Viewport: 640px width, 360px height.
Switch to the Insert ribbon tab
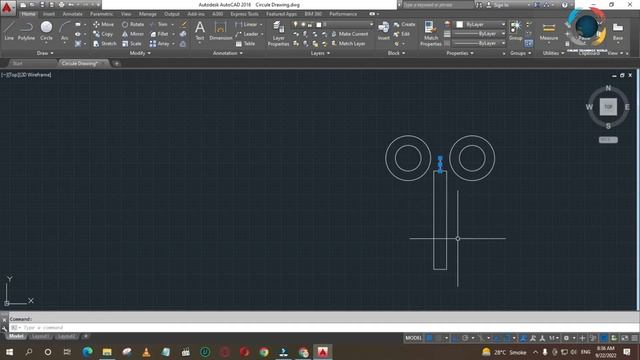[49, 14]
